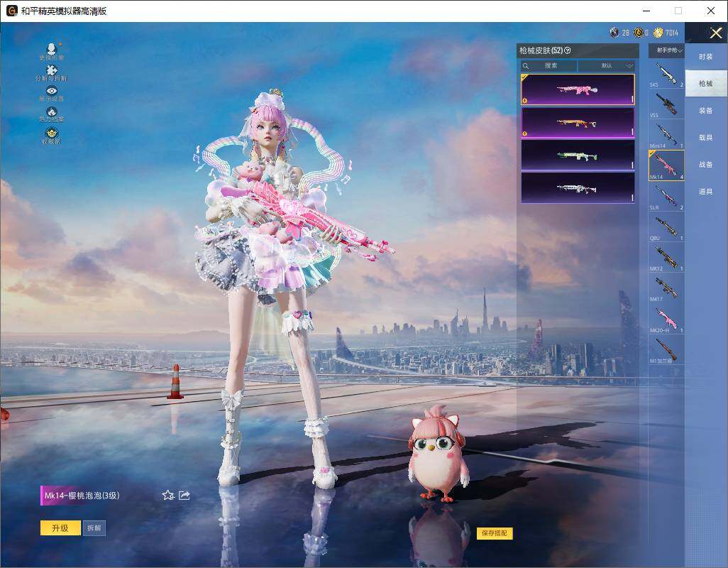The width and height of the screenshot is (728, 568).
Task: Select the SLR weapon in the list
Action: (666, 197)
